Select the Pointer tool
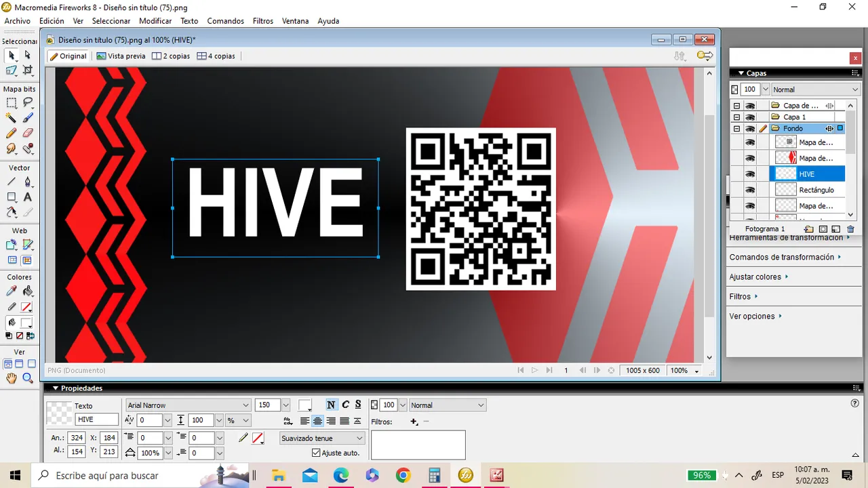868x488 pixels. [x=12, y=55]
